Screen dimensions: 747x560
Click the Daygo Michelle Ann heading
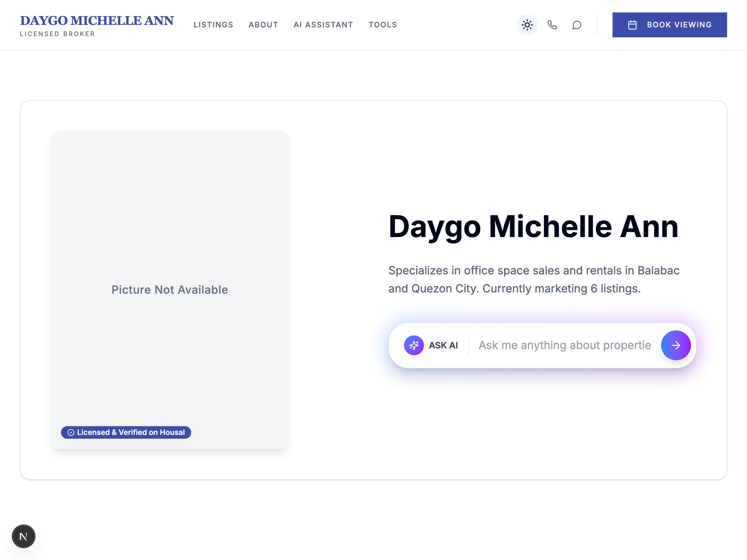coord(533,227)
